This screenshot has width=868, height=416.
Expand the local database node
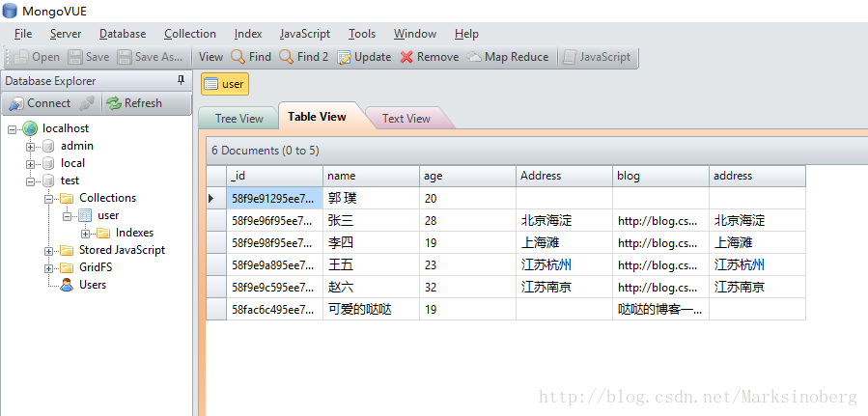[31, 164]
